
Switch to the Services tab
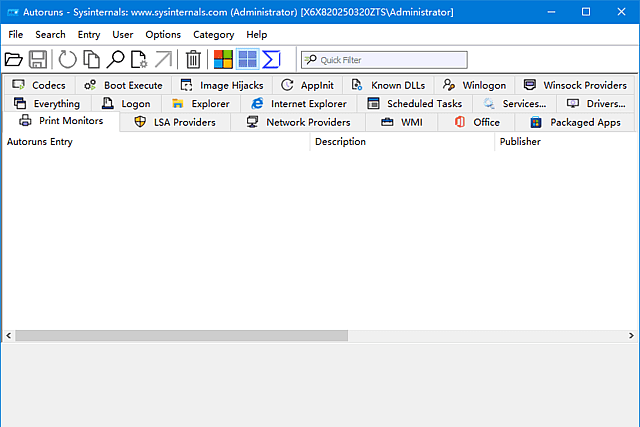515,104
